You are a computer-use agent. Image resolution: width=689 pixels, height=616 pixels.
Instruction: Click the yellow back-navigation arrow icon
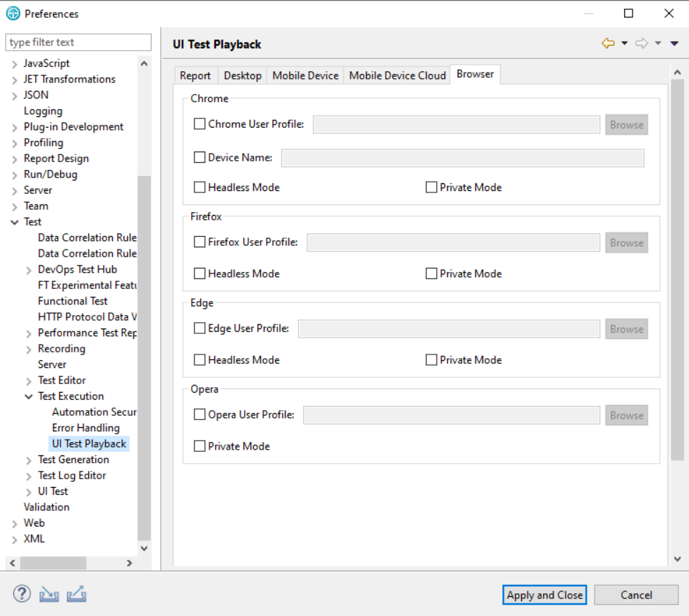607,43
